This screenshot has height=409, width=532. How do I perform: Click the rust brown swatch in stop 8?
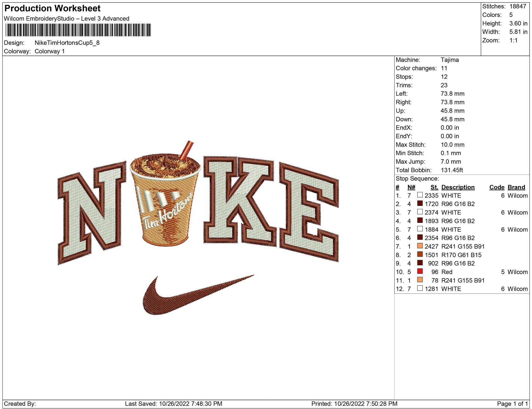pyautogui.click(x=420, y=254)
